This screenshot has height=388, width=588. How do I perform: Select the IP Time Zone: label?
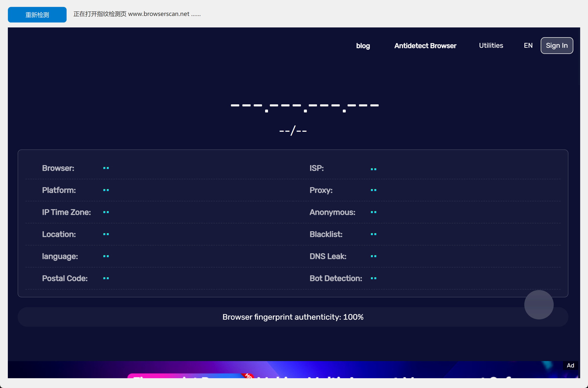click(66, 212)
